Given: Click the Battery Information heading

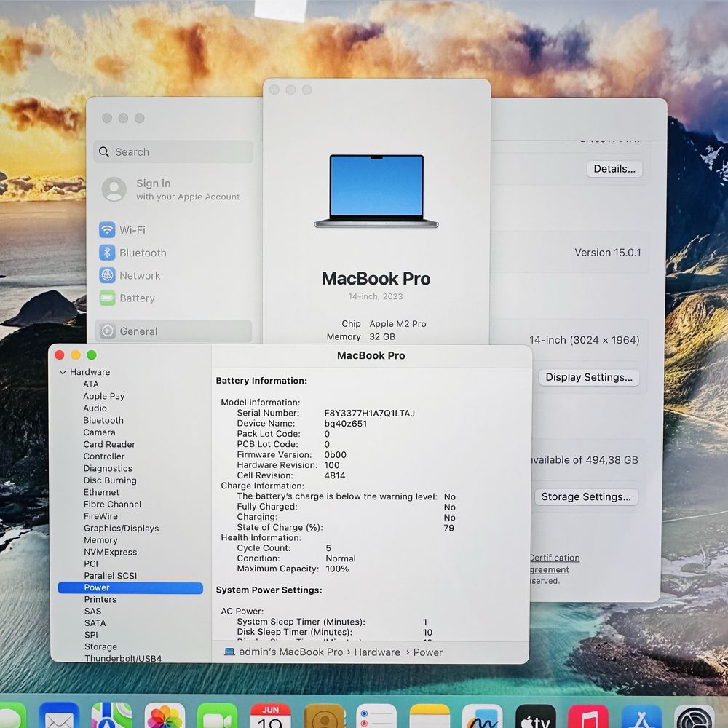Looking at the screenshot, I should click(261, 381).
